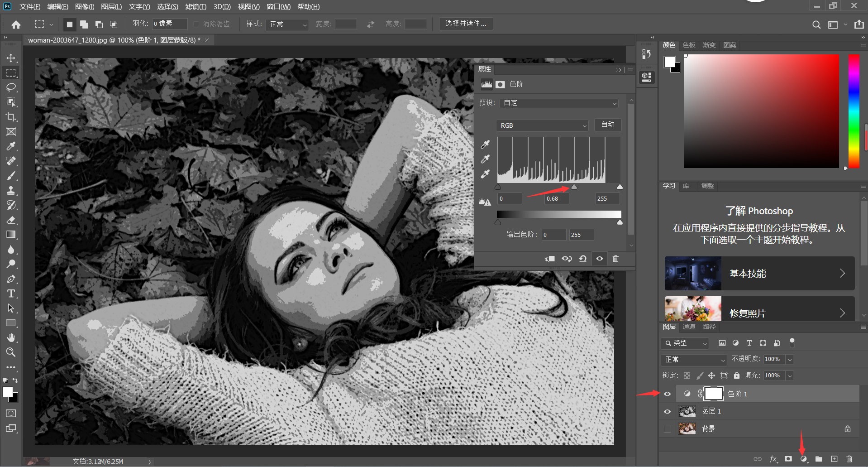
Task: Click the midtone input levels slider
Action: (x=574, y=187)
